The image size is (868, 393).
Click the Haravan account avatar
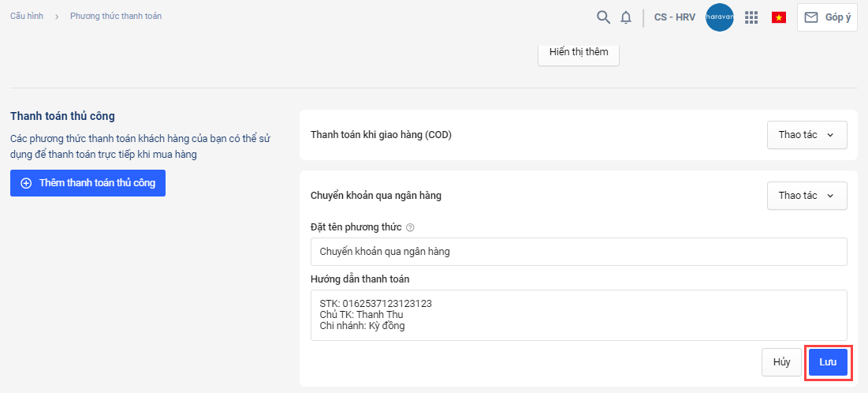pyautogui.click(x=719, y=17)
